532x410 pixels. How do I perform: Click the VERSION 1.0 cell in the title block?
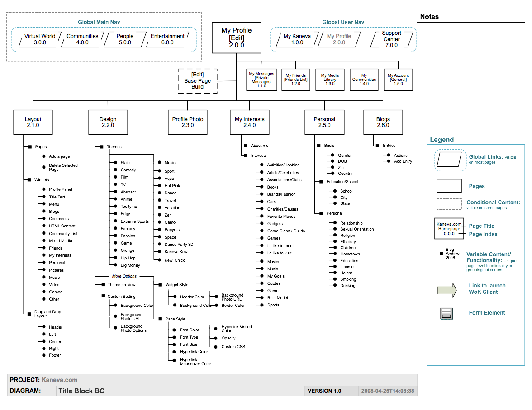(x=323, y=391)
